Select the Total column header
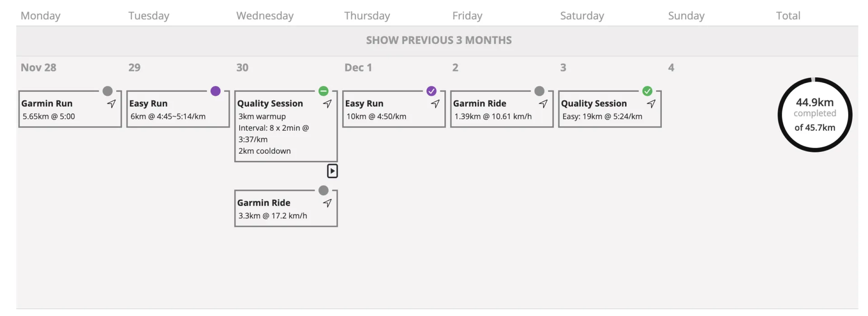This screenshot has height=316, width=868. [788, 16]
